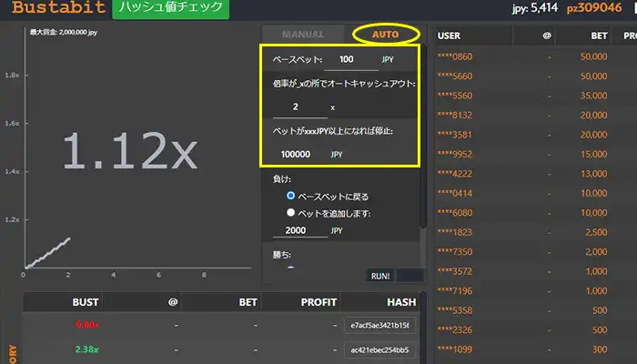Switch to the AUTO betting tab
The width and height of the screenshot is (637, 364).
tap(385, 35)
